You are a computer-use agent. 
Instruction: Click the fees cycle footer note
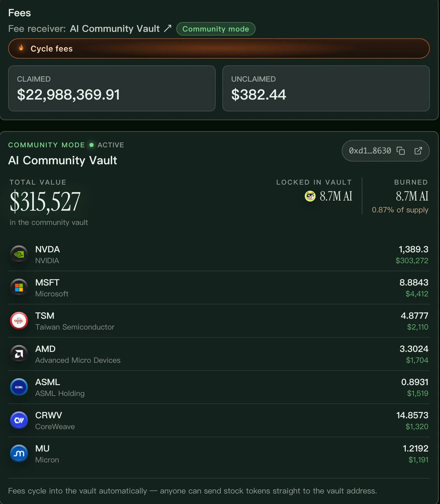click(192, 491)
